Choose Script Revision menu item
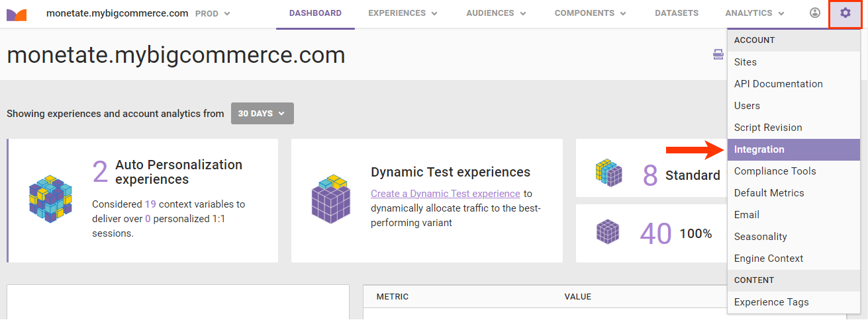868x320 pixels. click(x=794, y=128)
